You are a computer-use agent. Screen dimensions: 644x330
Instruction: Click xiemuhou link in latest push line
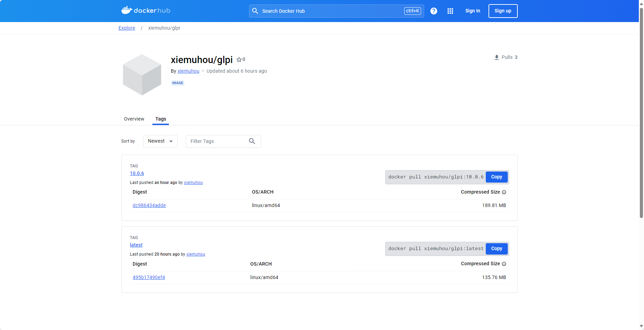(196, 254)
